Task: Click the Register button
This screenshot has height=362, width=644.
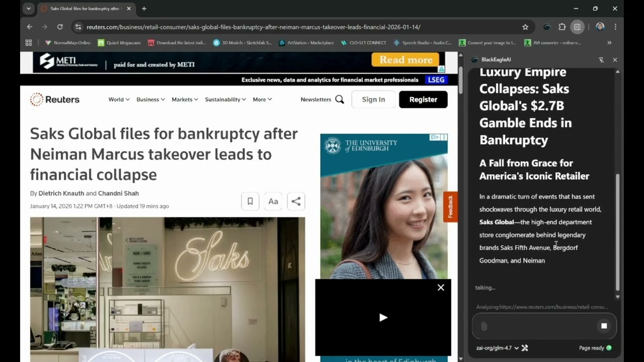Action: (x=423, y=100)
